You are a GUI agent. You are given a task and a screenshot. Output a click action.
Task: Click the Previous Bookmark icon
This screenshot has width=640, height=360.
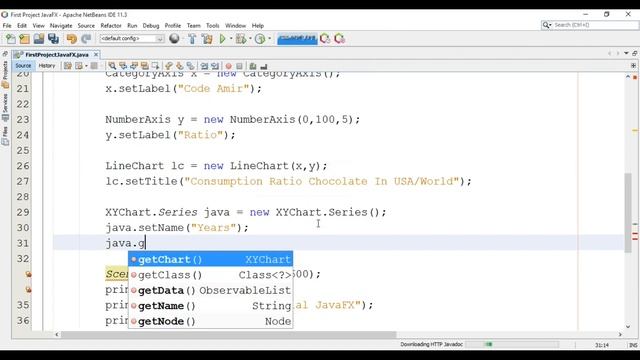tap(169, 66)
